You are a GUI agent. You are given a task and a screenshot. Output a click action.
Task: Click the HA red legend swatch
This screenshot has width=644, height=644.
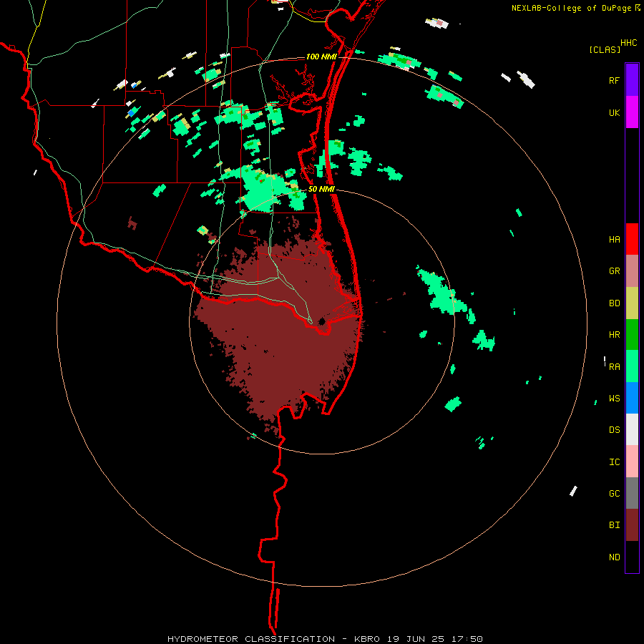click(632, 239)
